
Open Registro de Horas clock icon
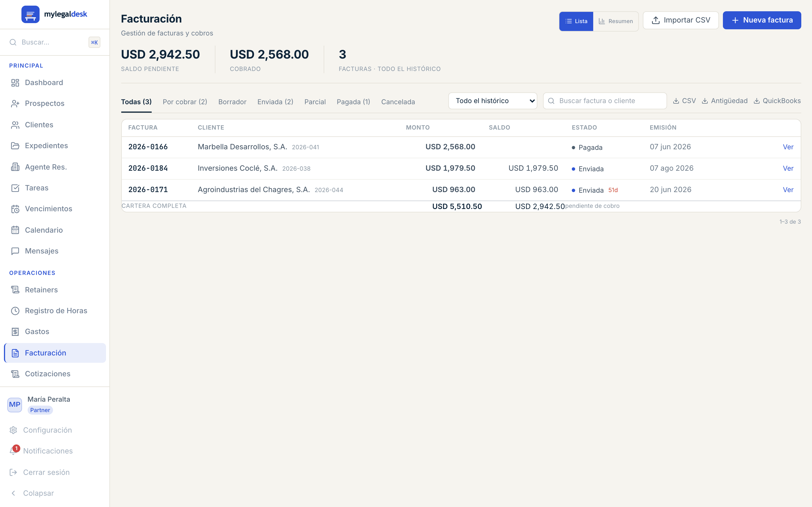point(15,311)
